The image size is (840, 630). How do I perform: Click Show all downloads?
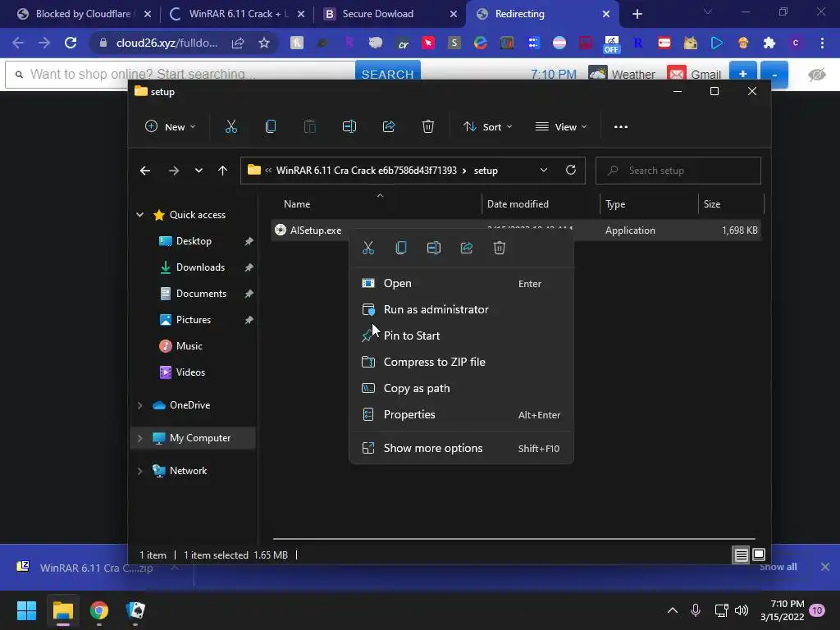(x=778, y=567)
